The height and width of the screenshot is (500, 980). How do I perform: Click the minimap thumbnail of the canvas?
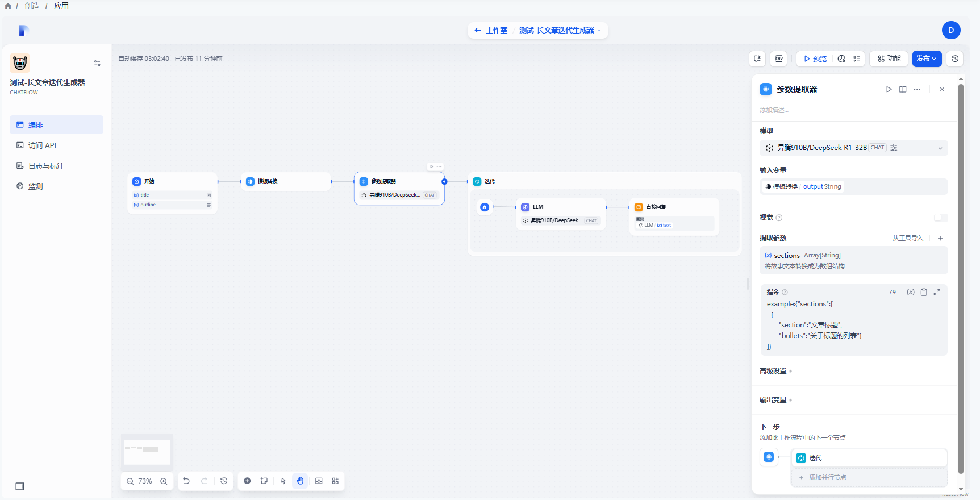coord(147,452)
